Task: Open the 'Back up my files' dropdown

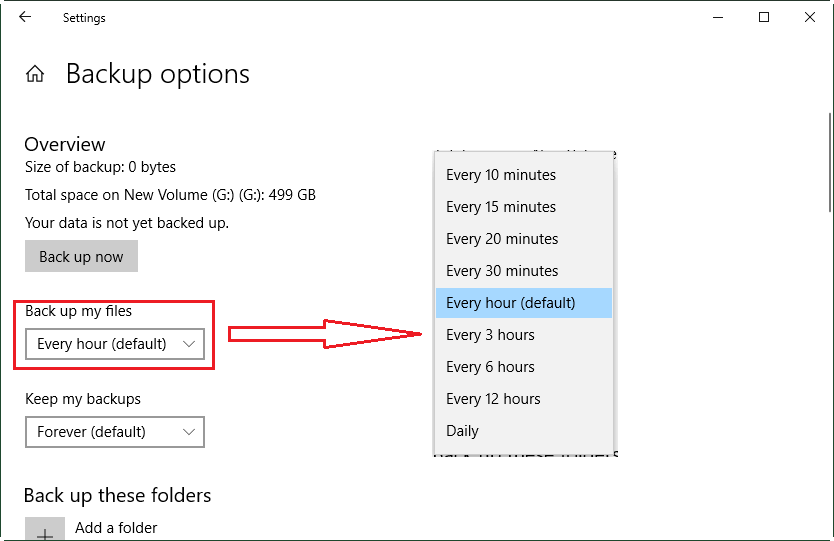Action: point(115,344)
